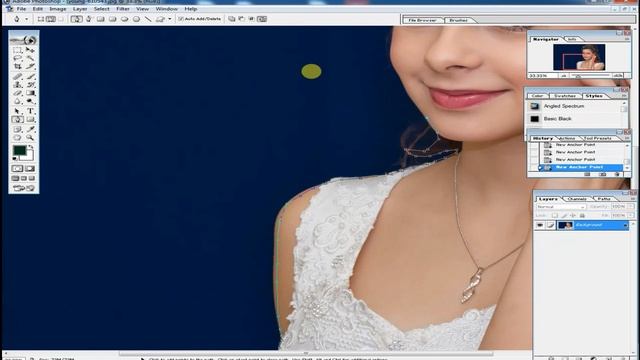
Task: Select the Slice tool
Action: point(30,66)
